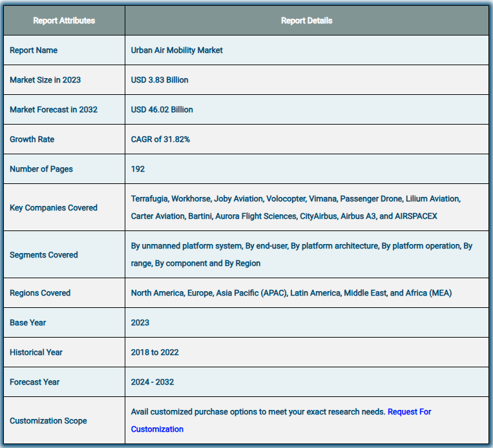Click the companies list starting with Terrafugia
Viewport: 493px width, 448px height.
click(x=296, y=207)
